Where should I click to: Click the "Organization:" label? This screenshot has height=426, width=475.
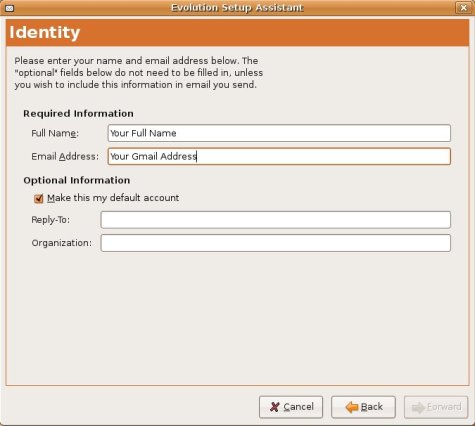point(62,243)
